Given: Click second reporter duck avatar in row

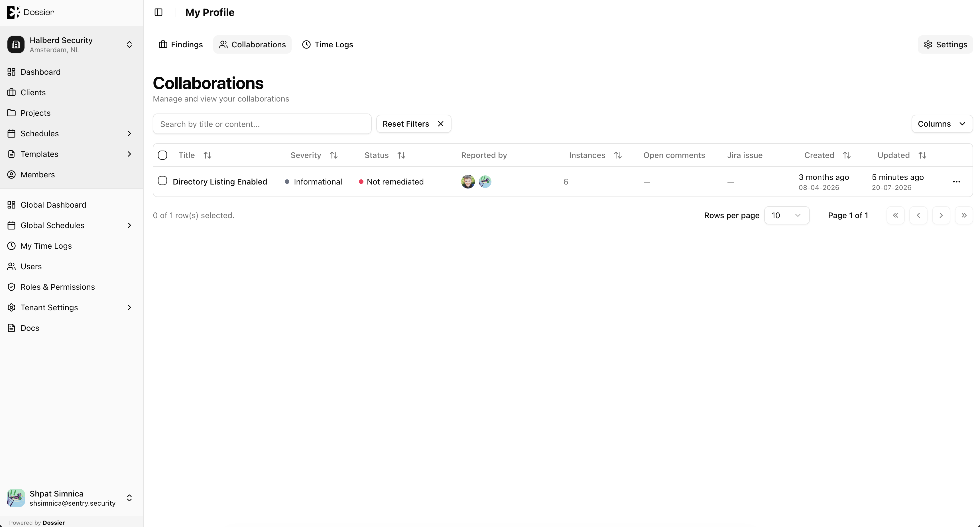Looking at the screenshot, I should [485, 182].
